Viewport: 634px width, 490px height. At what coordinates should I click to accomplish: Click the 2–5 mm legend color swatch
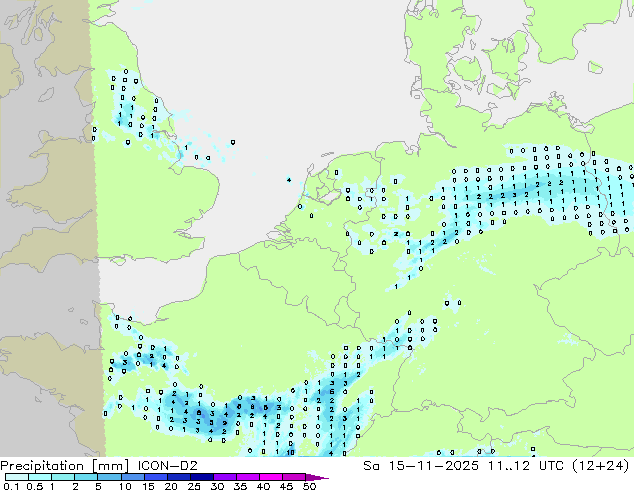[x=86, y=477]
